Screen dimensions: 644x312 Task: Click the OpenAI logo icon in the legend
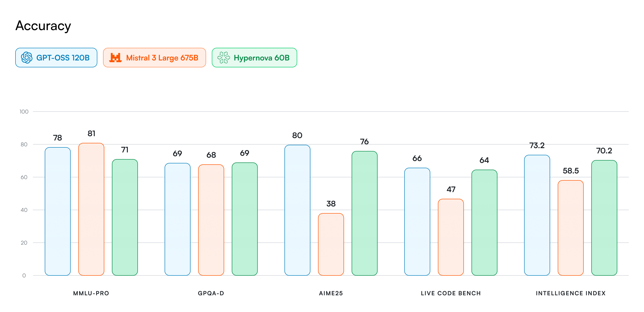point(26,58)
